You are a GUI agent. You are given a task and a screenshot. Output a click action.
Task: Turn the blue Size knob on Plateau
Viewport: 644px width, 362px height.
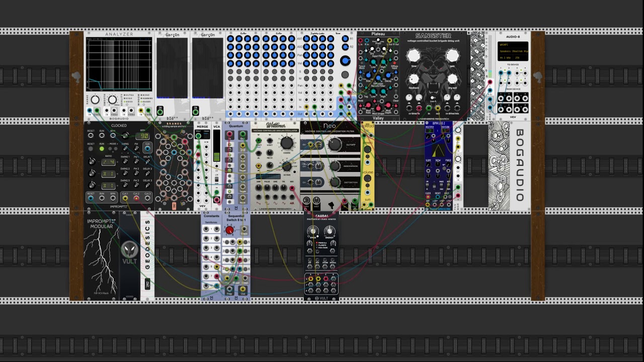(x=368, y=75)
